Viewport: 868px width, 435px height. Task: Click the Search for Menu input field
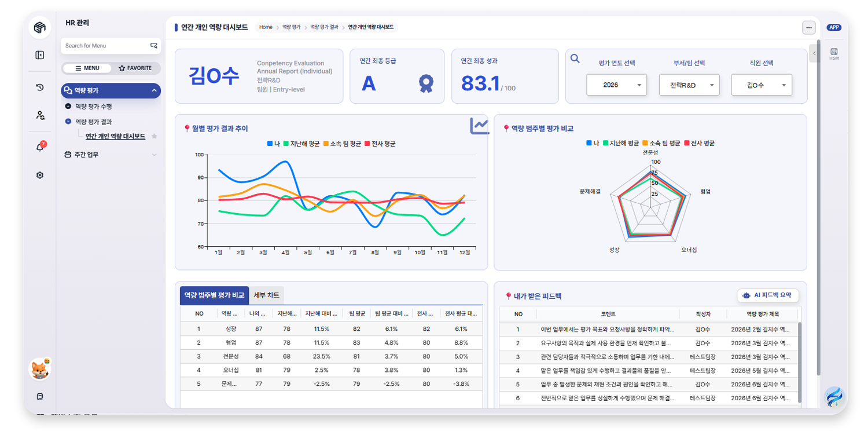[x=111, y=46]
